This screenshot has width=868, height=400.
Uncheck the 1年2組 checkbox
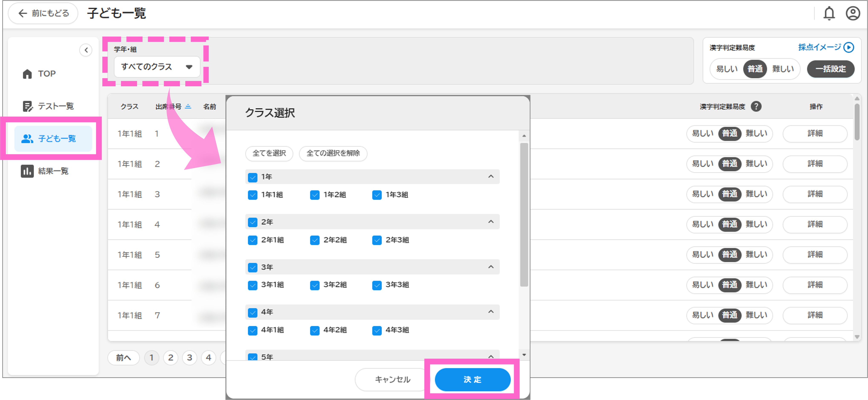coord(315,195)
